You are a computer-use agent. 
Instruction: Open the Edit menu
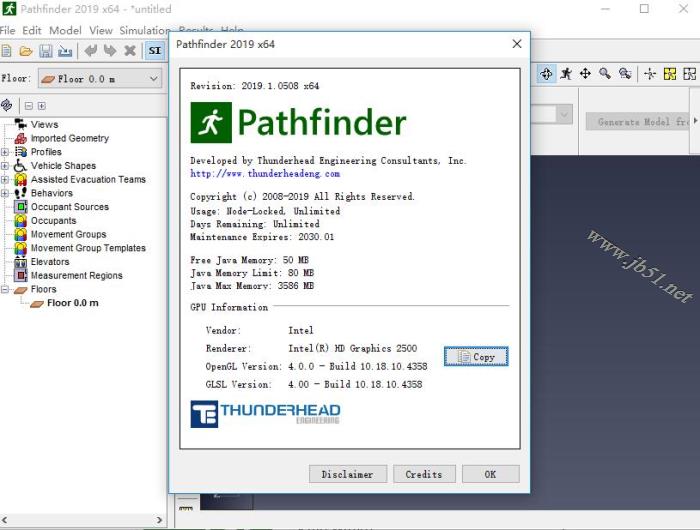32,30
